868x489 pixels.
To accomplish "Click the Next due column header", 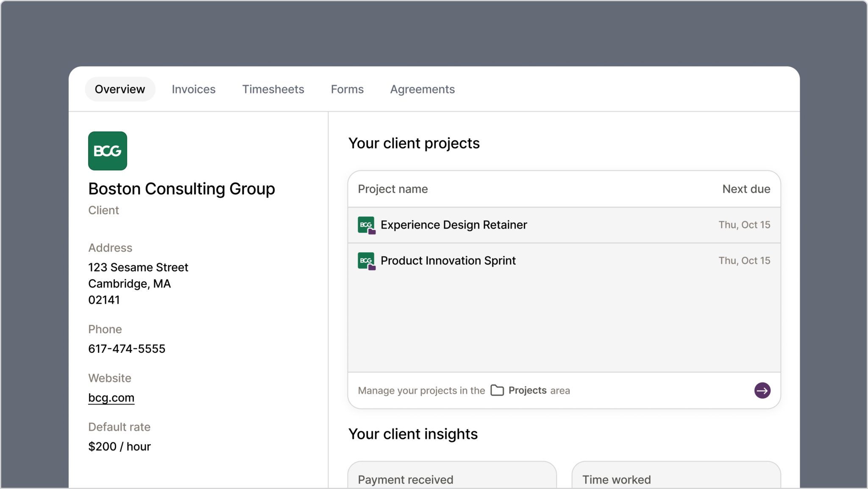I will 746,189.
